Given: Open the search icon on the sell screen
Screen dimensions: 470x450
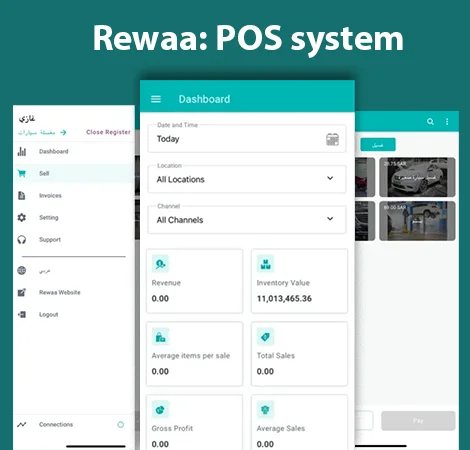Looking at the screenshot, I should (x=430, y=122).
